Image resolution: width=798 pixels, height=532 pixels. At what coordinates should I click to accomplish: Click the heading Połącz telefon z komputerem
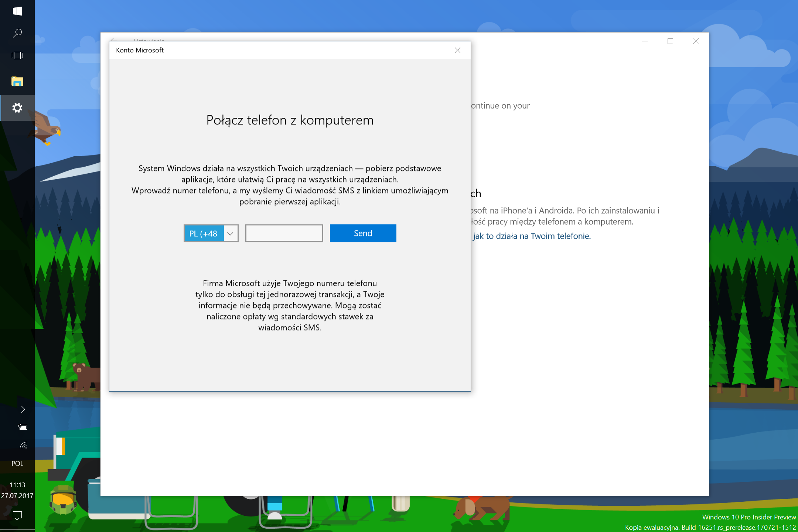pos(290,120)
